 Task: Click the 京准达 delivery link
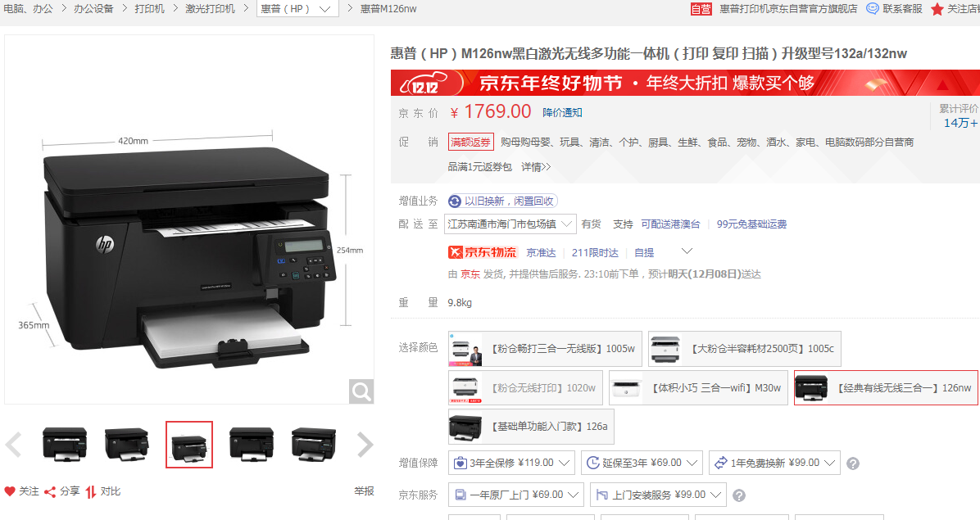click(542, 253)
